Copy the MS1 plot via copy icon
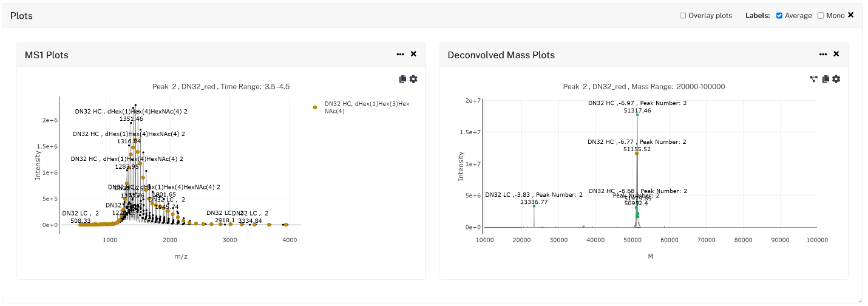 tap(402, 79)
